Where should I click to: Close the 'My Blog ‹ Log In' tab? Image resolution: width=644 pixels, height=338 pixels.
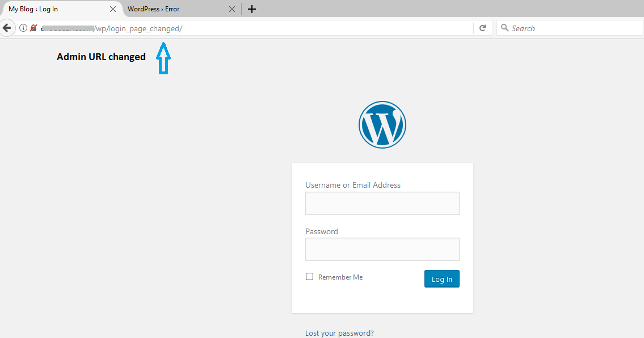pos(113,9)
